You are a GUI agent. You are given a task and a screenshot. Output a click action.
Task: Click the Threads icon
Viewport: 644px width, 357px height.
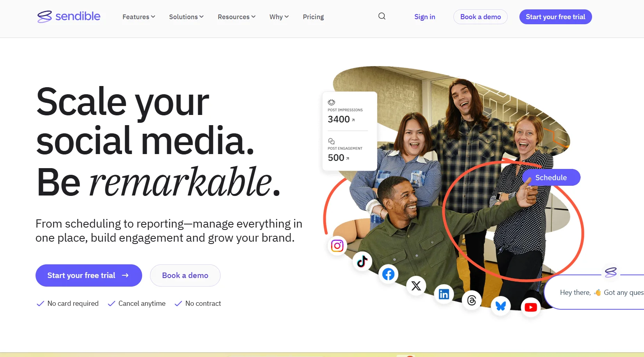(471, 300)
